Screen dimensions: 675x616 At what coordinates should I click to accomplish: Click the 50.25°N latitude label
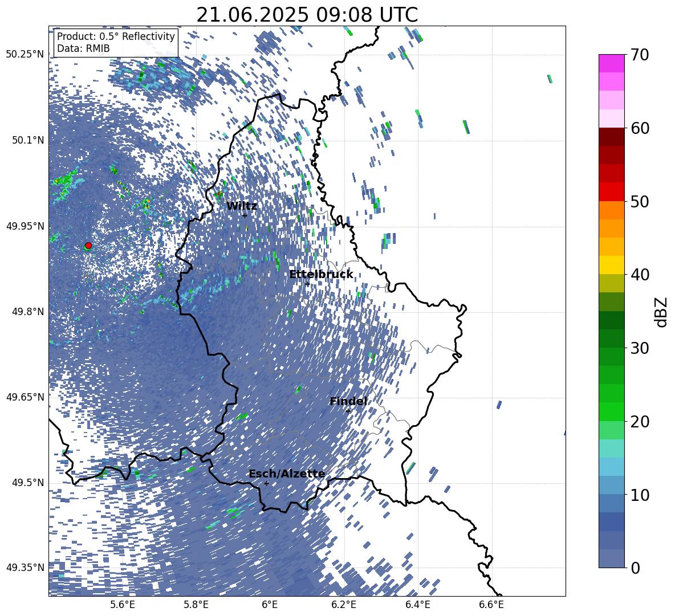[x=25, y=55]
